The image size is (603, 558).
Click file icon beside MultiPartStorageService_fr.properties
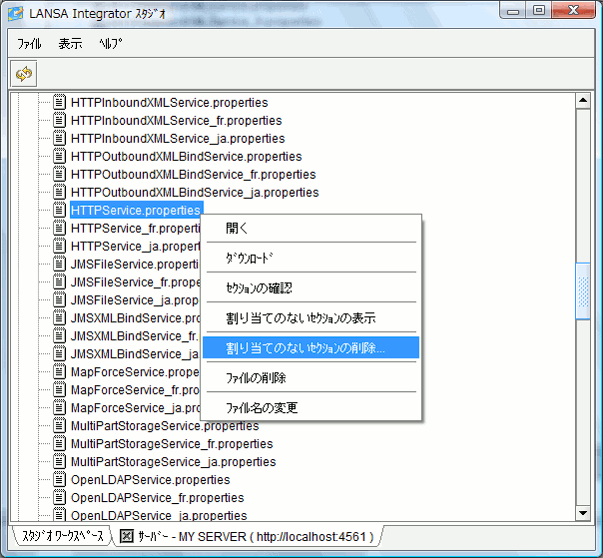click(59, 443)
